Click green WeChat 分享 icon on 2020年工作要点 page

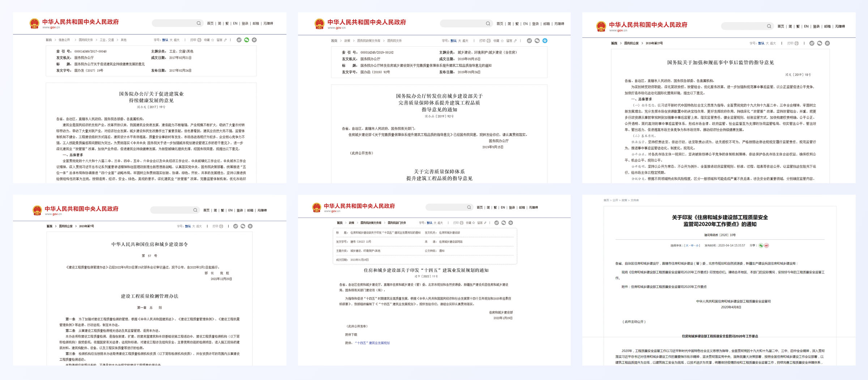(x=761, y=245)
